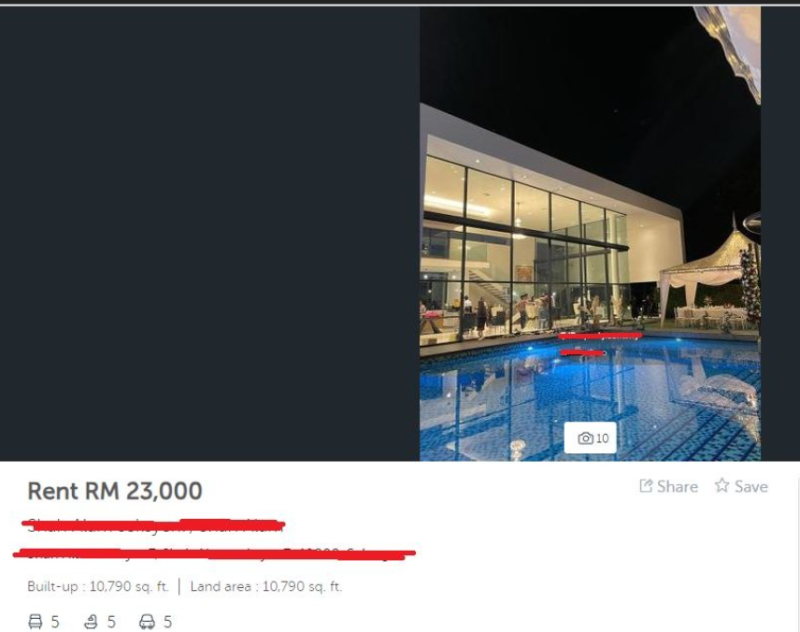Viewport: 800px width, 632px height.
Task: Click the bathroom bathtub icon
Action: tap(91, 622)
